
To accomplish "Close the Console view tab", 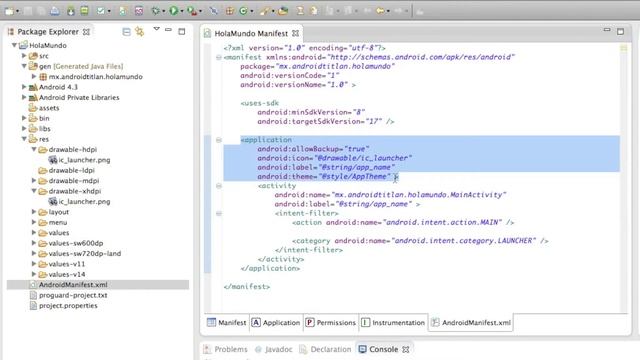I will [406, 350].
